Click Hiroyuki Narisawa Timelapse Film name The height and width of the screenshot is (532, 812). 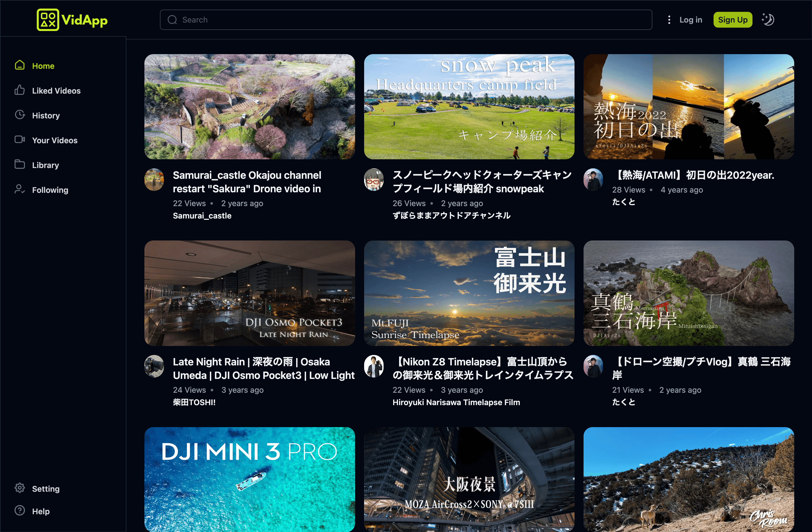click(x=456, y=402)
